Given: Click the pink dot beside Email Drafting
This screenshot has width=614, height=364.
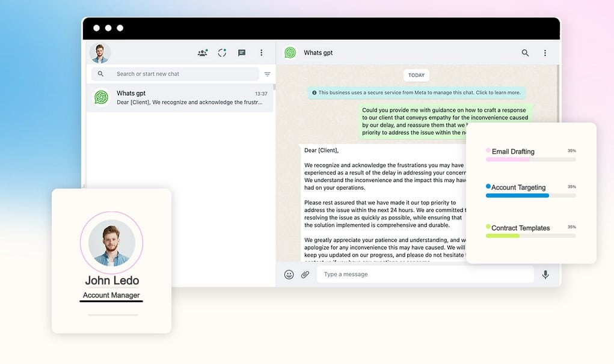Looking at the screenshot, I should [488, 150].
